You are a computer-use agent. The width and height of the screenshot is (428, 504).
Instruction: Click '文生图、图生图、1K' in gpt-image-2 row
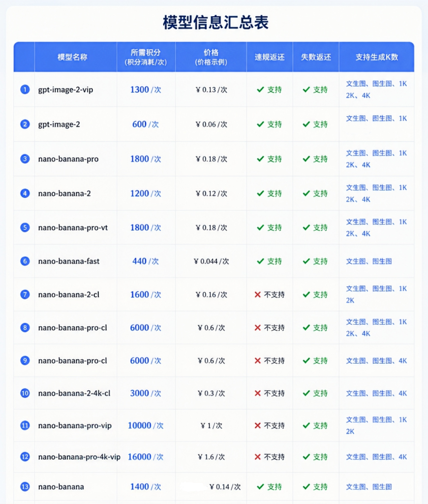point(376,119)
